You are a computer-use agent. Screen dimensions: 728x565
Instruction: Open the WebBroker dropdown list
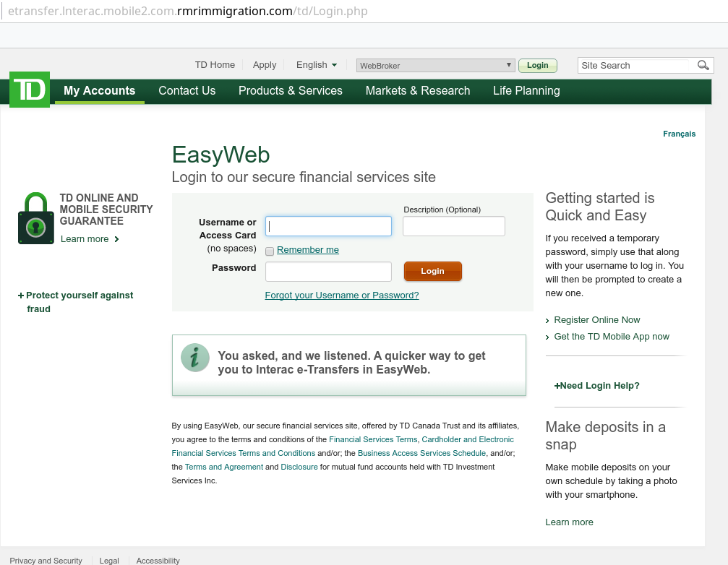(x=435, y=66)
